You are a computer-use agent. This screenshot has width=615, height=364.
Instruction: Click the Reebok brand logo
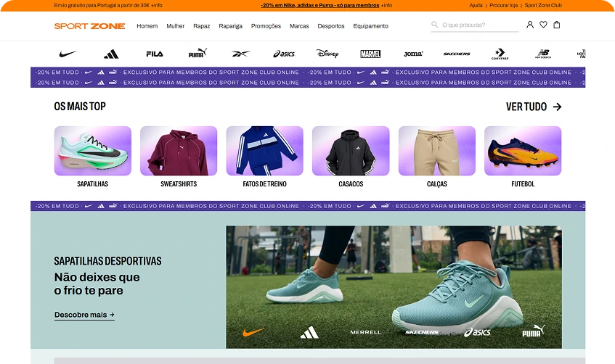click(x=240, y=54)
